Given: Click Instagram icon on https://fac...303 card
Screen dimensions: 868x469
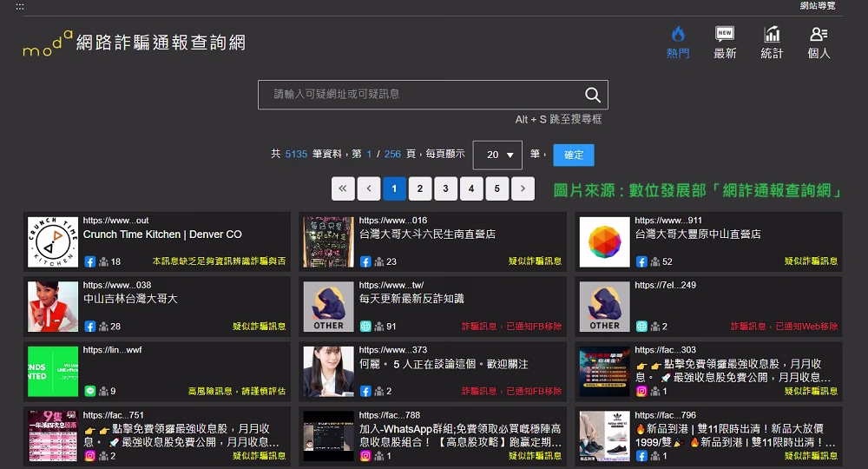Looking at the screenshot, I should [x=641, y=391].
